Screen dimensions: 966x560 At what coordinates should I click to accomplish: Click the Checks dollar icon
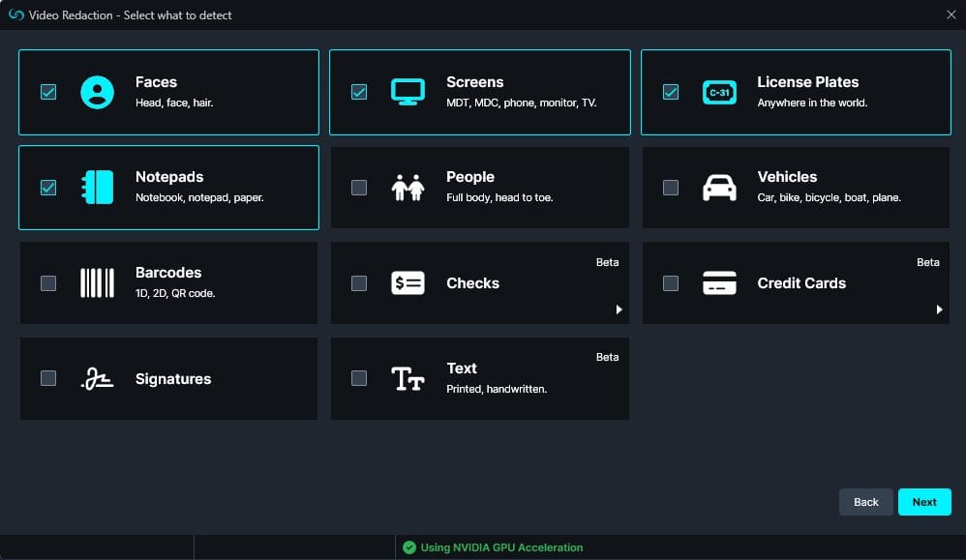click(x=408, y=283)
